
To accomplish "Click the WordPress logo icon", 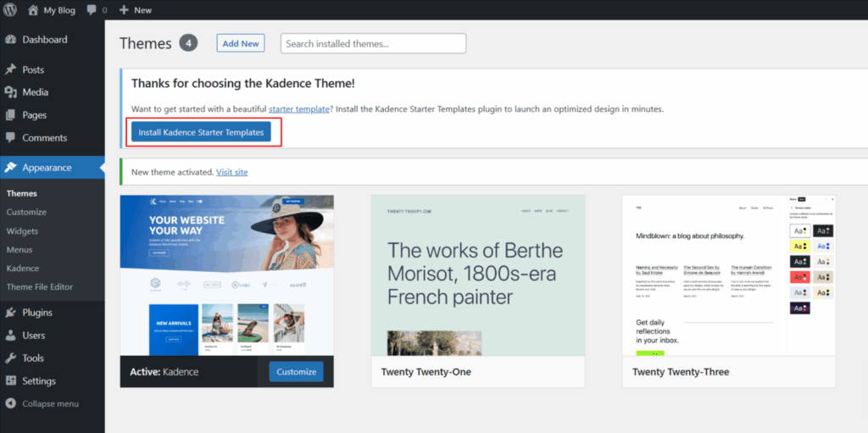I will (11, 10).
